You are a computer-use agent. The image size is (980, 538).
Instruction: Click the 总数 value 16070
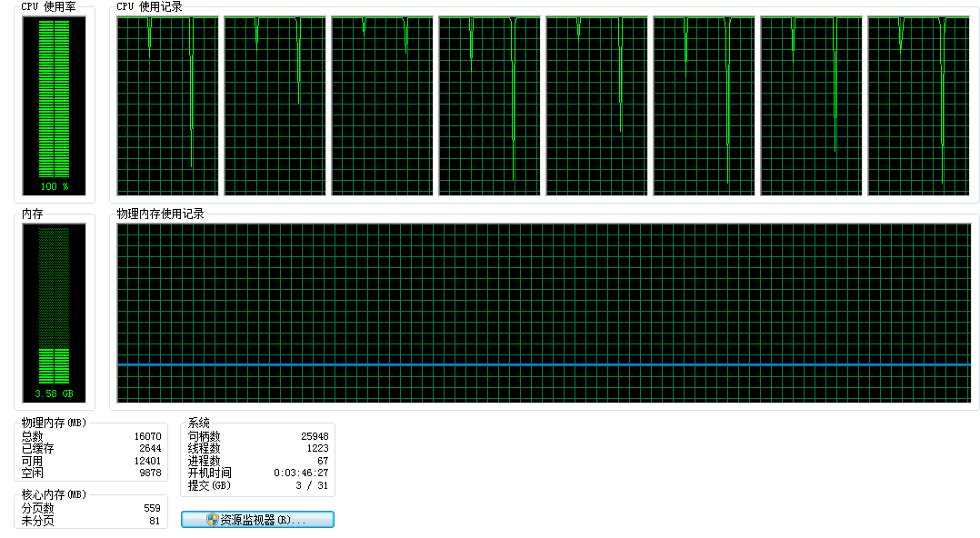pos(147,437)
